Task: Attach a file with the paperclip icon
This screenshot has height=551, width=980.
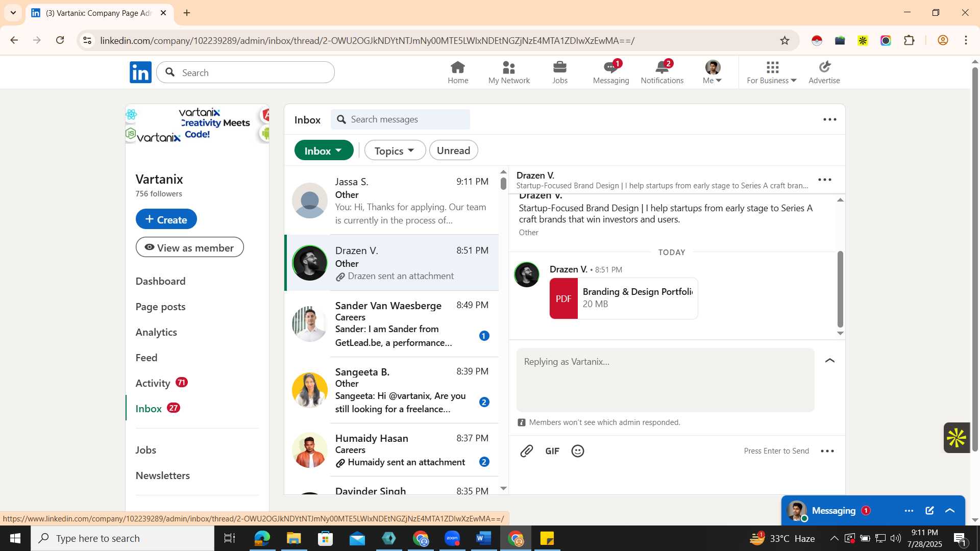Action: [527, 451]
